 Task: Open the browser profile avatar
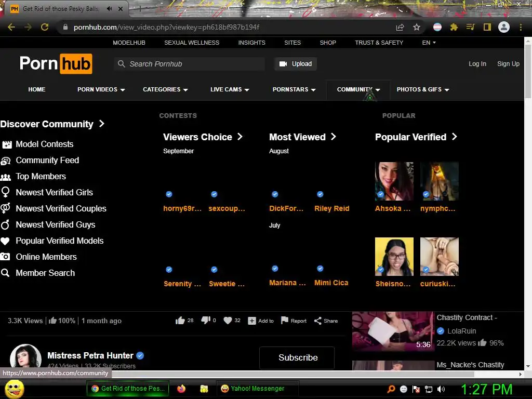coord(504,27)
